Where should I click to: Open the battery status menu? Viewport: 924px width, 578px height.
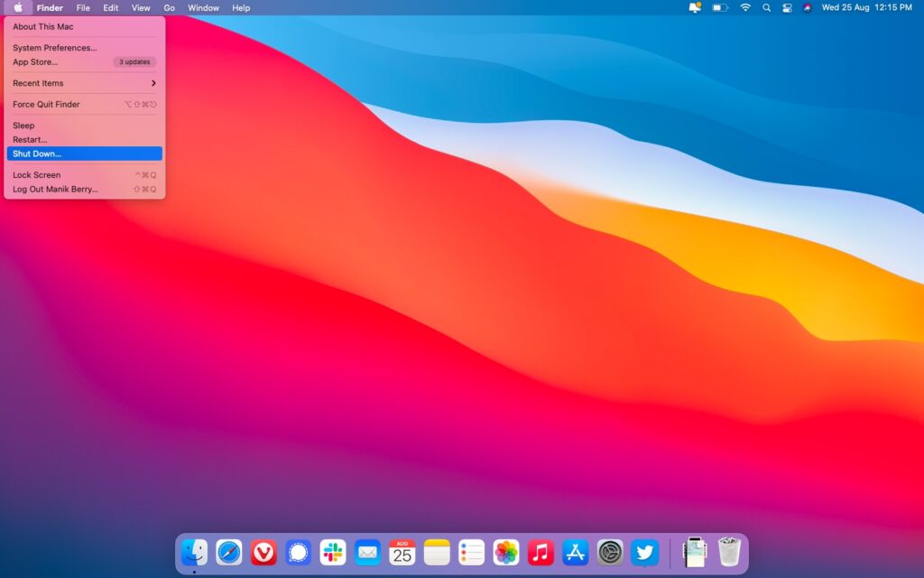(719, 8)
